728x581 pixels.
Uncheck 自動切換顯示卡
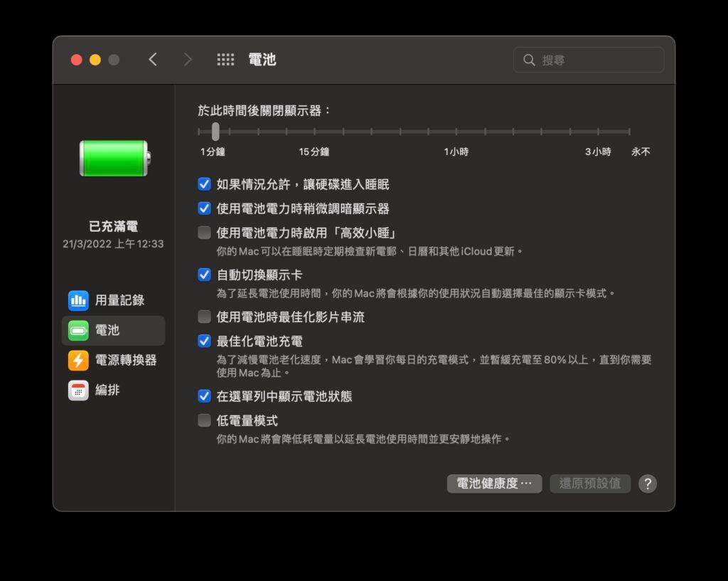pos(204,273)
